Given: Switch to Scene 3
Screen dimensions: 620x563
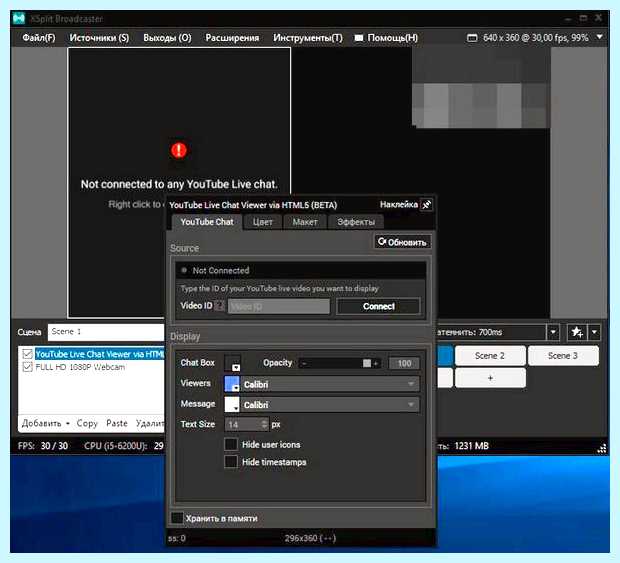Looking at the screenshot, I should pyautogui.click(x=563, y=355).
